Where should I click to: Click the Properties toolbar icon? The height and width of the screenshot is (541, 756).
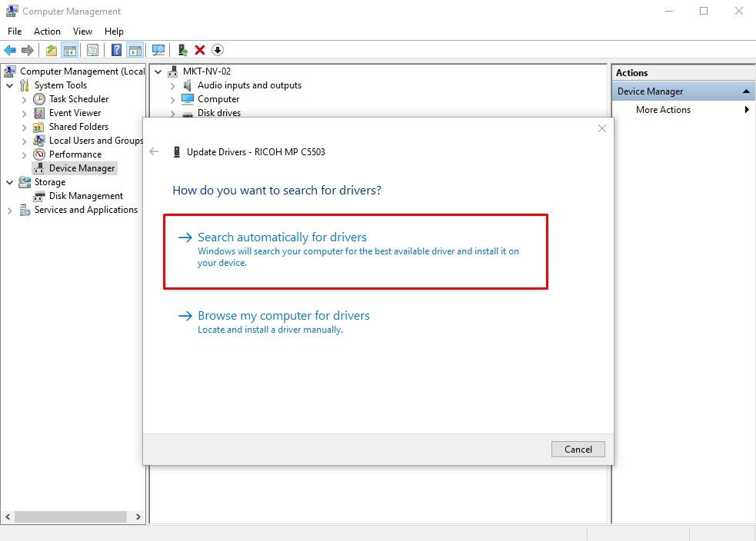pyautogui.click(x=92, y=50)
